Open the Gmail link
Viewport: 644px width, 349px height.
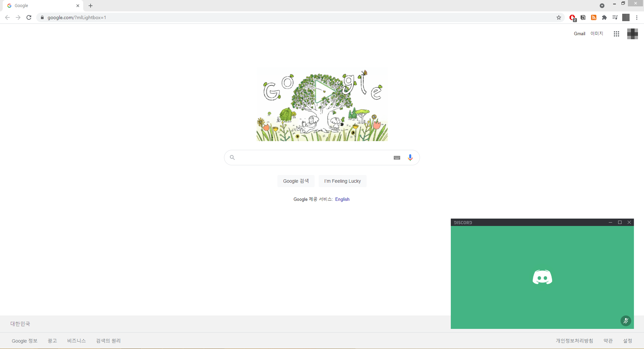(579, 34)
